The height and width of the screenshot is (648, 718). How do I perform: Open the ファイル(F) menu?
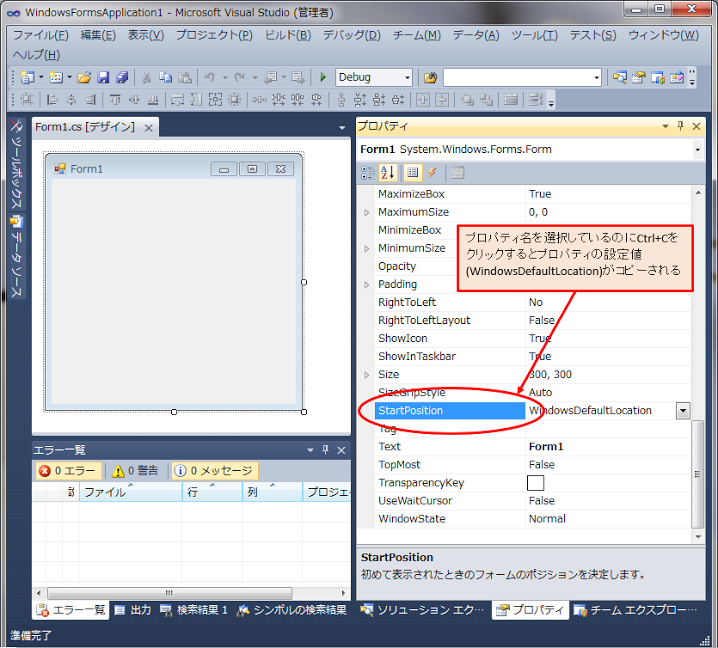coord(41,35)
